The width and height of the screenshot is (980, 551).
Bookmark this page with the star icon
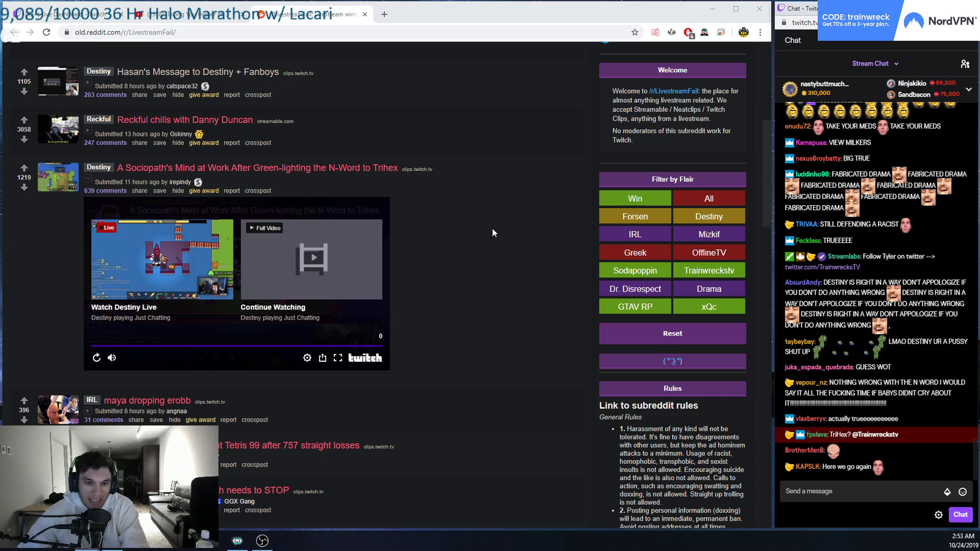[635, 32]
